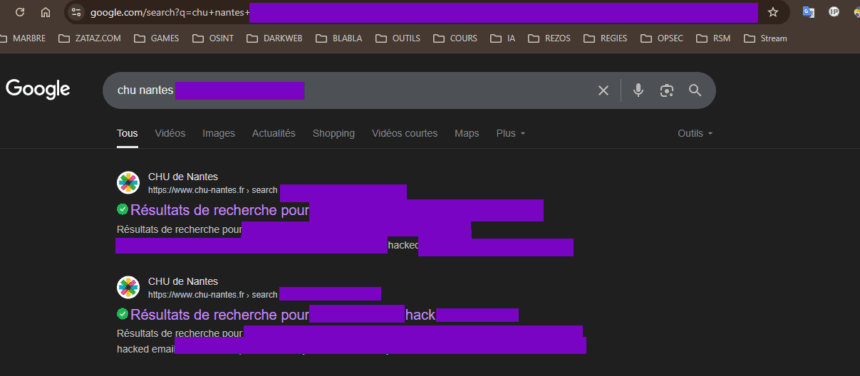Switch to the Actualités tab
The width and height of the screenshot is (860, 376).
click(x=274, y=133)
